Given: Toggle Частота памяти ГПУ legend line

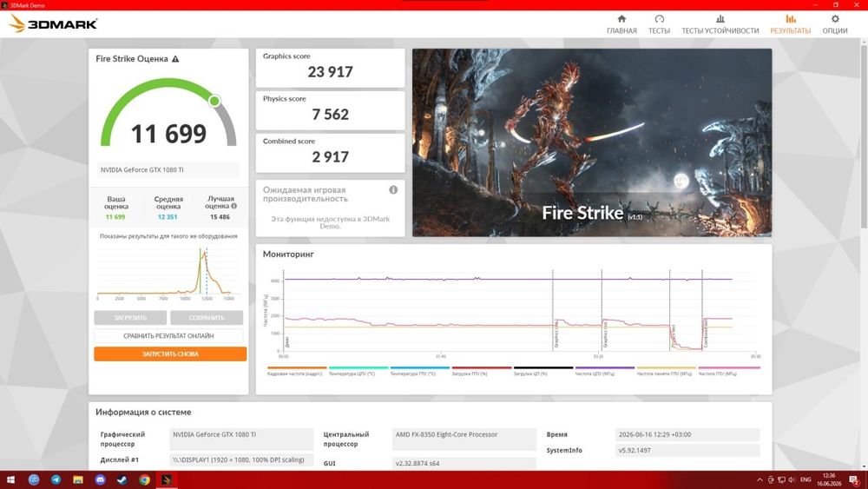Looking at the screenshot, I should (667, 371).
